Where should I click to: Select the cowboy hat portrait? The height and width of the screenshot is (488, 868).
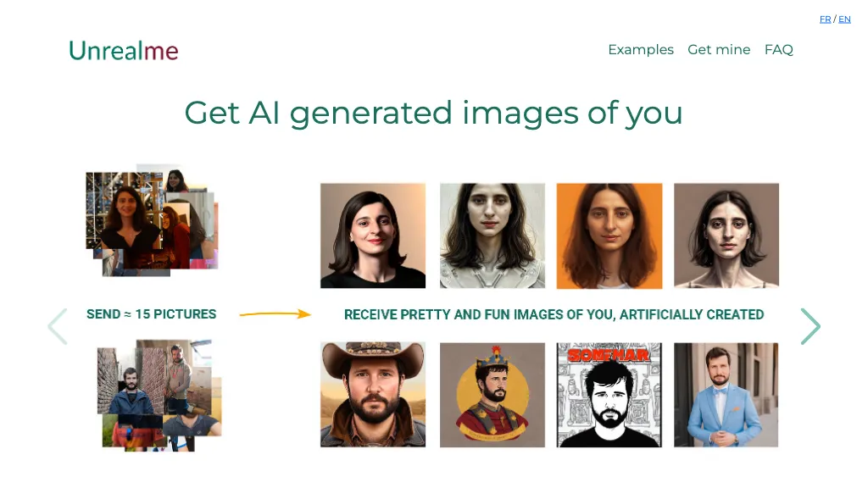[373, 395]
